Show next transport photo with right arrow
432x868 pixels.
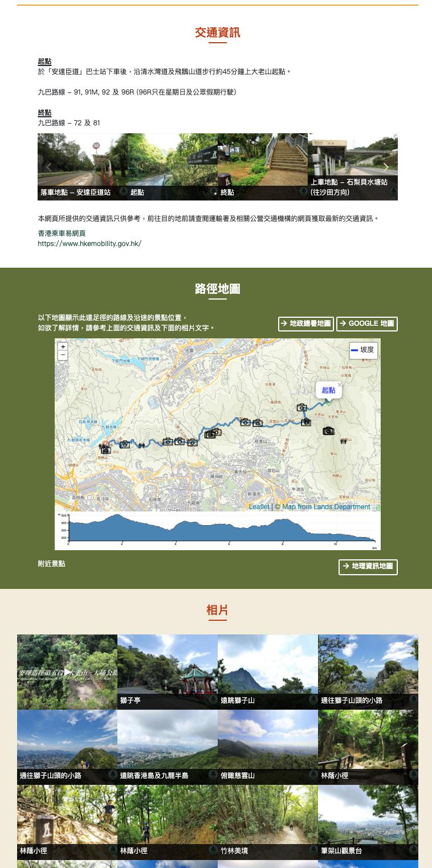tap(386, 167)
